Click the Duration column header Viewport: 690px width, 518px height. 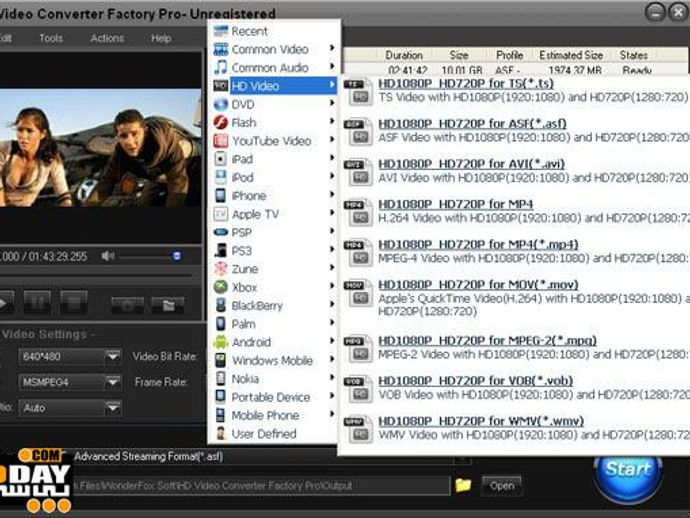pyautogui.click(x=404, y=55)
